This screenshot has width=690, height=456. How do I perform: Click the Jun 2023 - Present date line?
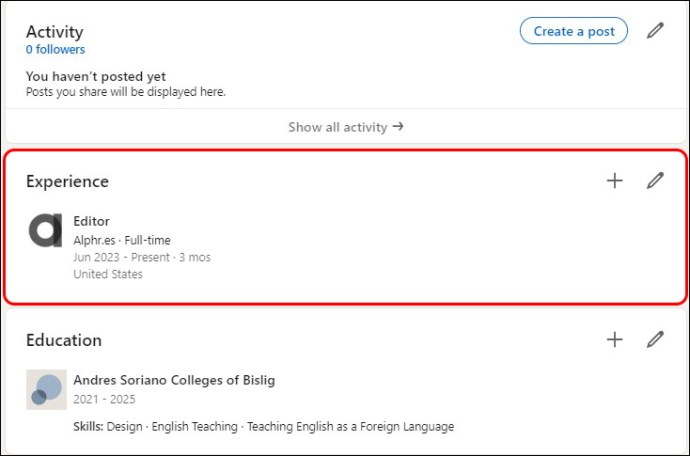click(x=142, y=257)
